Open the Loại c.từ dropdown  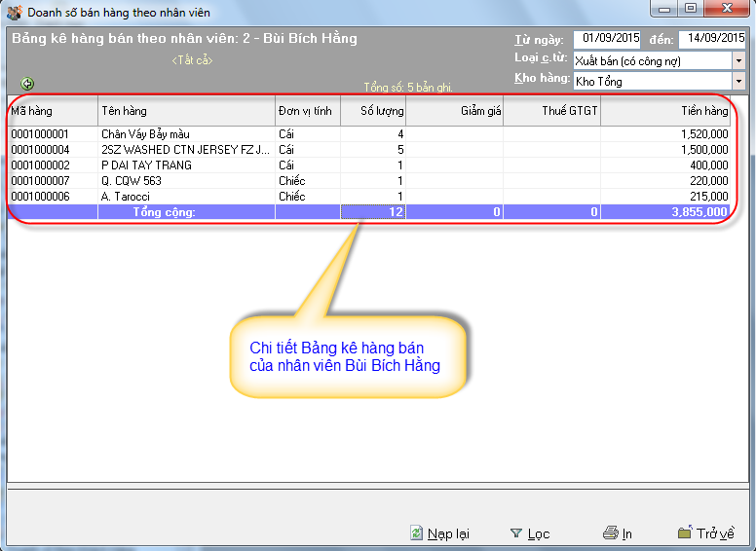tap(739, 60)
